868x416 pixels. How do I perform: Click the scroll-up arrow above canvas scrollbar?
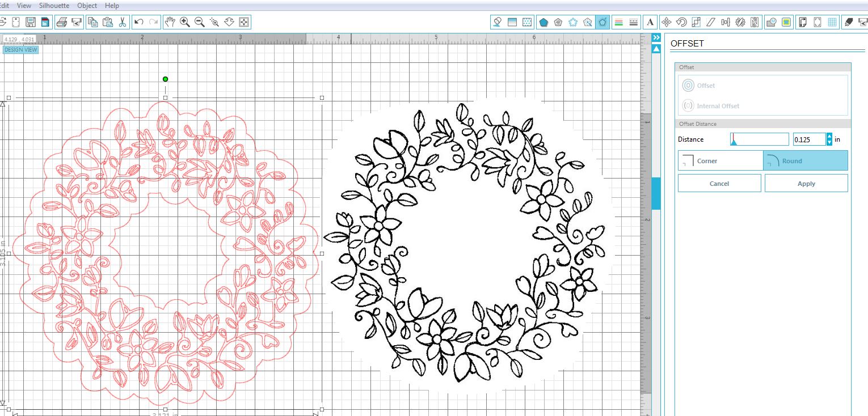(656, 49)
